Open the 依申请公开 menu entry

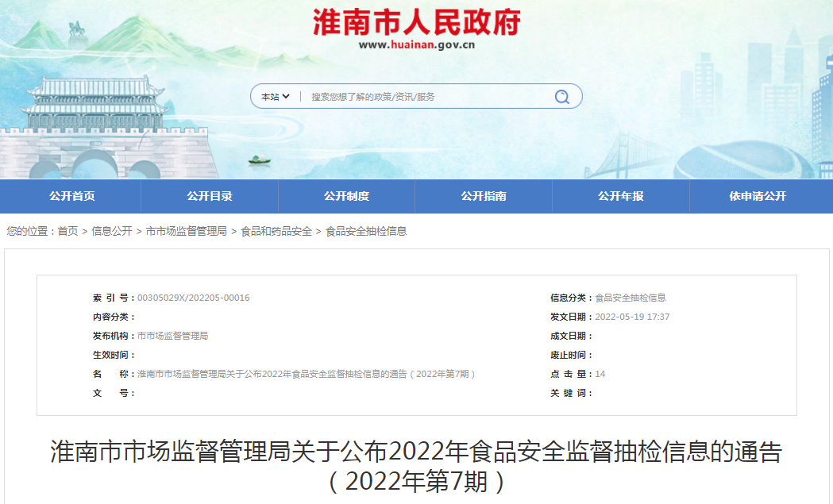click(x=760, y=196)
